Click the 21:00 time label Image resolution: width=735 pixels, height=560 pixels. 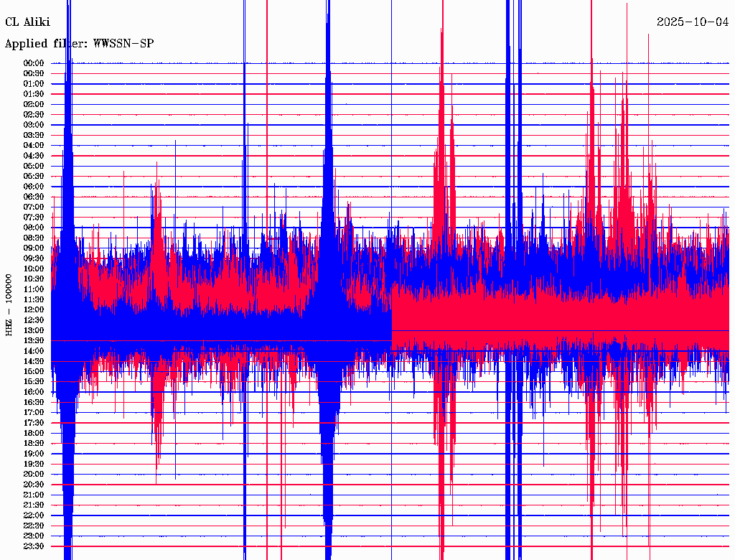click(x=34, y=495)
